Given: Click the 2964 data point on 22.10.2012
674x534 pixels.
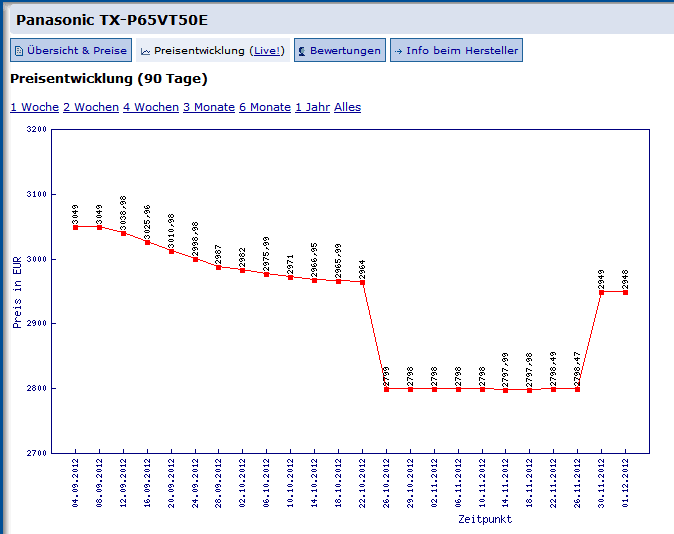Looking at the screenshot, I should tap(362, 282).
